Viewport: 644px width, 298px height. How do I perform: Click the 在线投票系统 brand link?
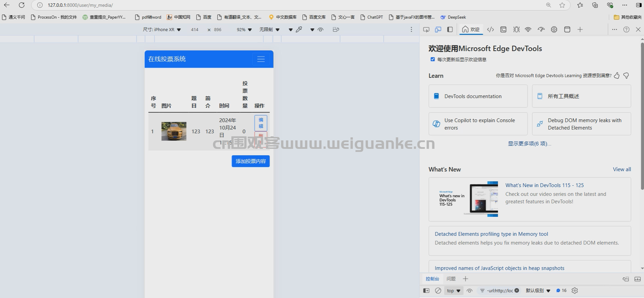click(167, 59)
